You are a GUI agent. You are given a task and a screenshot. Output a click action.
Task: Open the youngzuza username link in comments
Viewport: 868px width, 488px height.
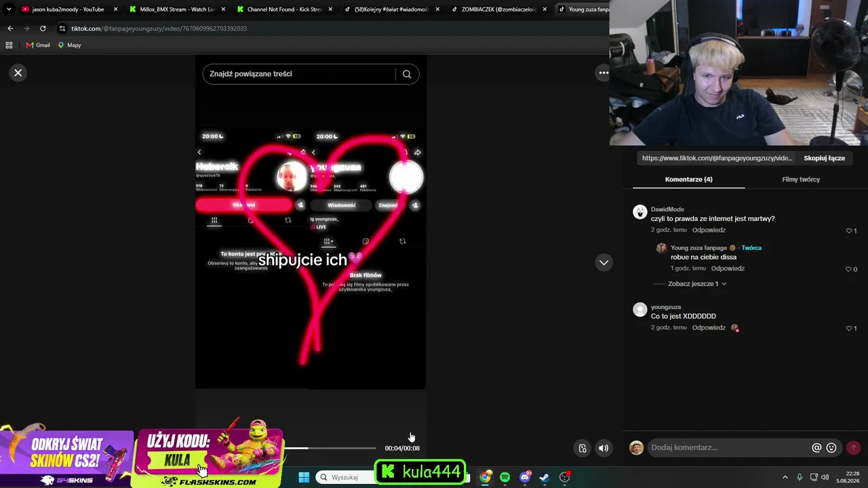pos(666,307)
